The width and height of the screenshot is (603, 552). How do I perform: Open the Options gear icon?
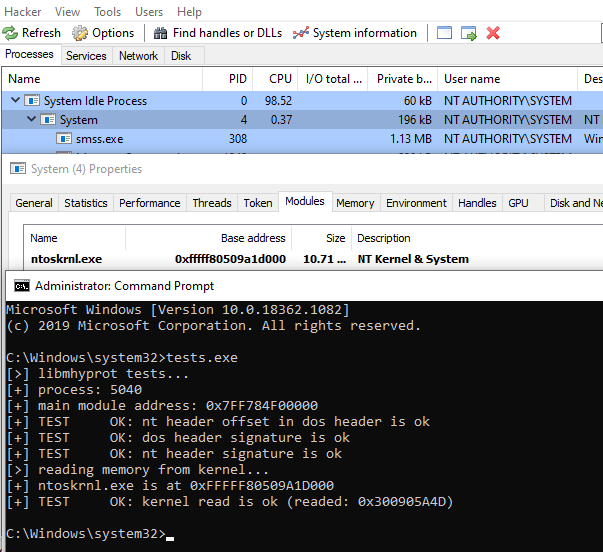click(80, 33)
